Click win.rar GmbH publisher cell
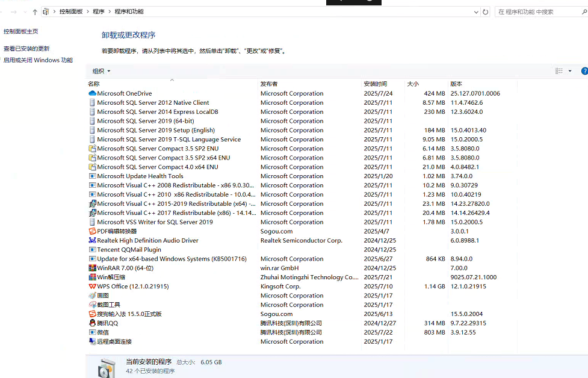The image size is (588, 378). (x=279, y=268)
